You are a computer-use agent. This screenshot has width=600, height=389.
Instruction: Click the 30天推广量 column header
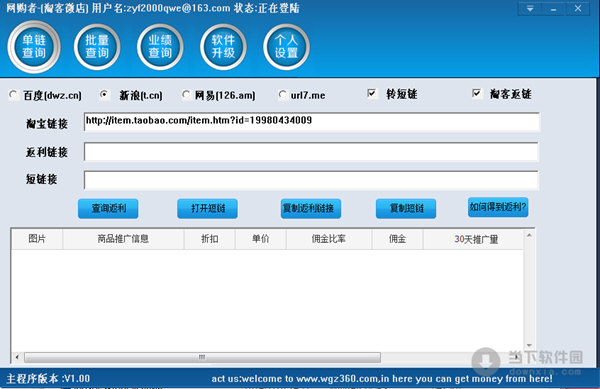(474, 239)
